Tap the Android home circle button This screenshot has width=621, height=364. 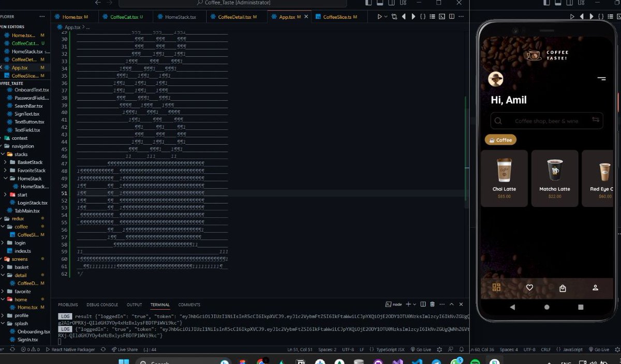546,307
